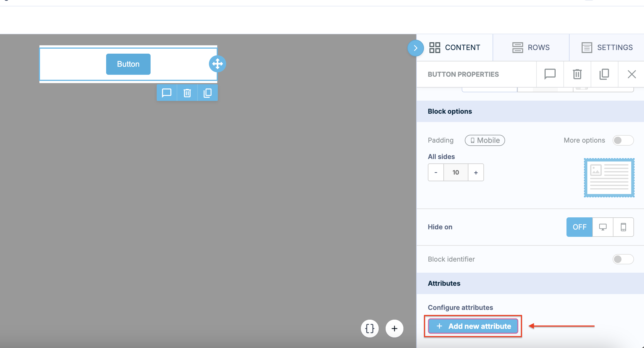The width and height of the screenshot is (644, 348).
Task: Enable the Block identifier toggle
Action: coord(623,259)
